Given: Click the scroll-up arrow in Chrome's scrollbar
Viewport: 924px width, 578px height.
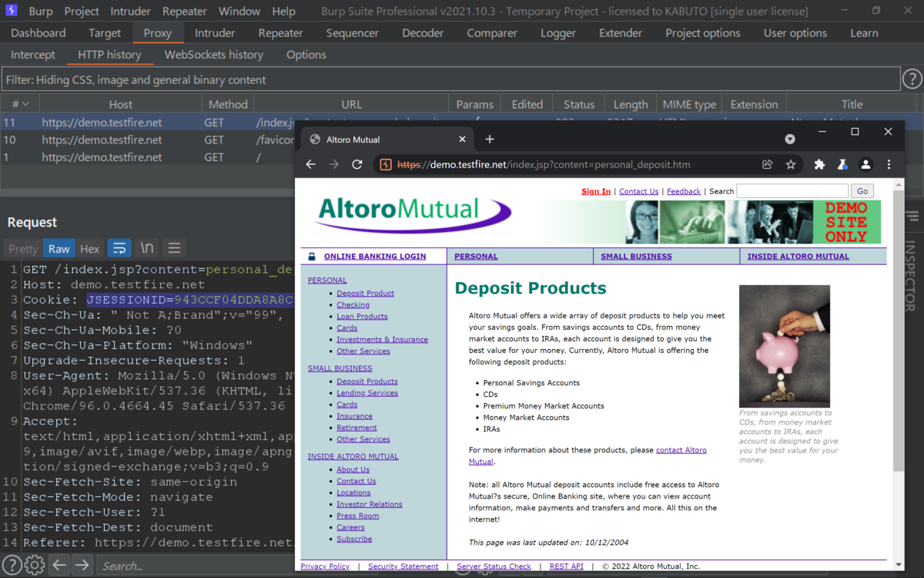Looking at the screenshot, I should tap(898, 183).
